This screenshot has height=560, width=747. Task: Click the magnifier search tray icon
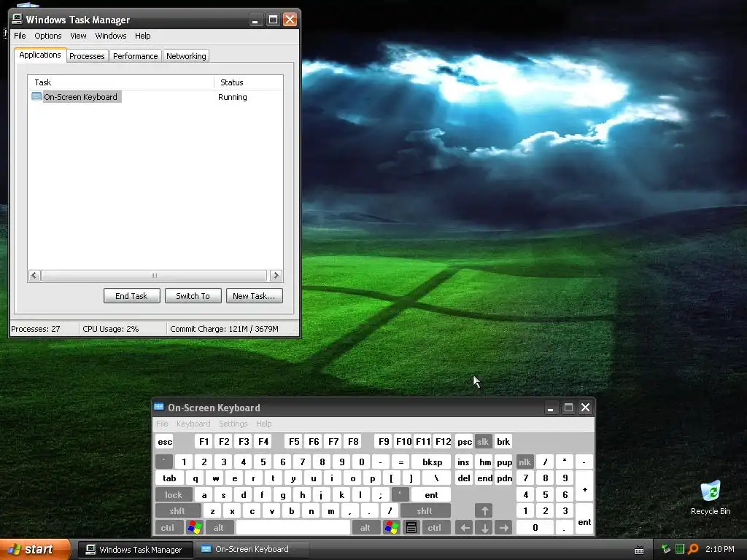pyautogui.click(x=693, y=549)
